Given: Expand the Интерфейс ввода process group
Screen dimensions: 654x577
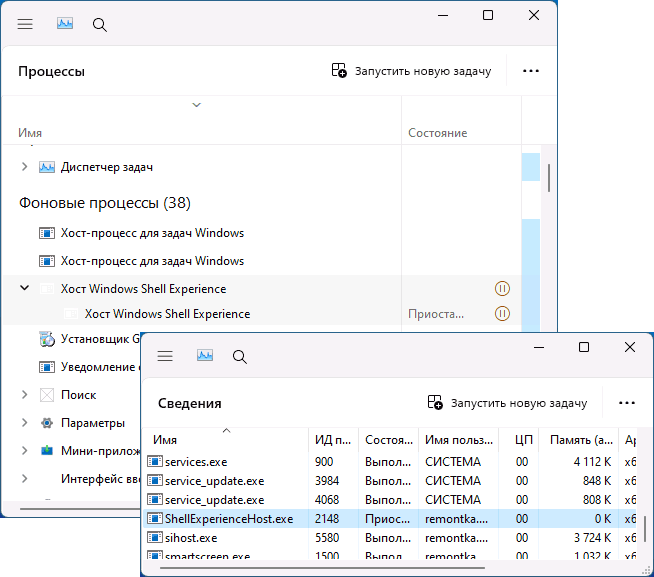Looking at the screenshot, I should tap(25, 479).
